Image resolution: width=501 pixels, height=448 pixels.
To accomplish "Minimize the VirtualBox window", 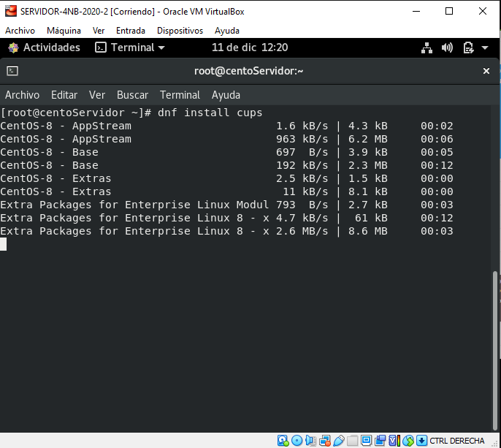I will 416,11.
